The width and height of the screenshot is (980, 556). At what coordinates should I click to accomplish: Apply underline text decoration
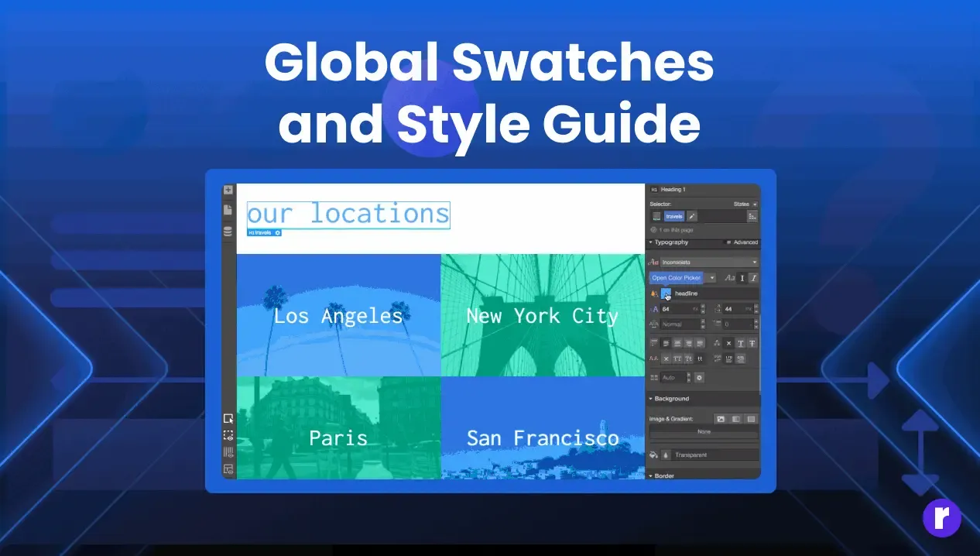click(x=741, y=343)
